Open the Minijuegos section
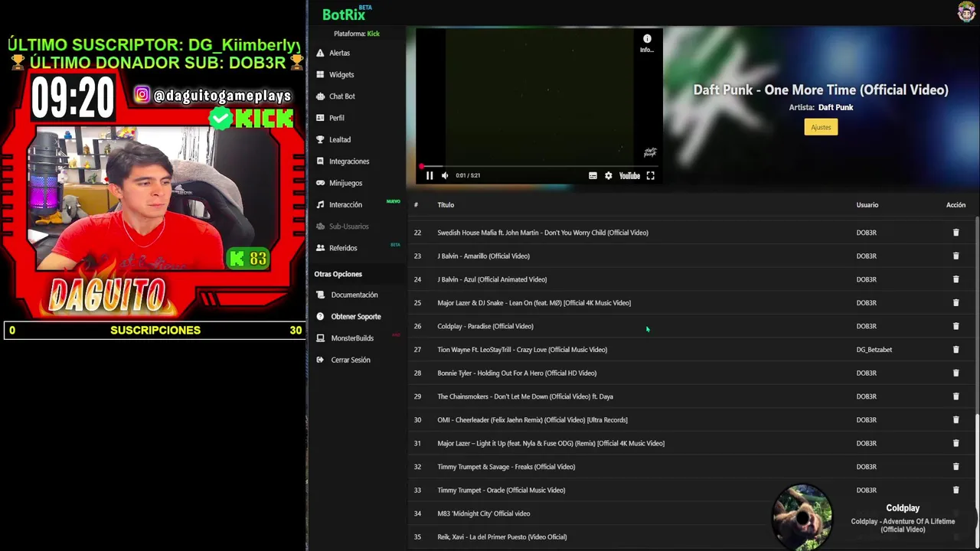The height and width of the screenshot is (551, 980). click(x=345, y=183)
